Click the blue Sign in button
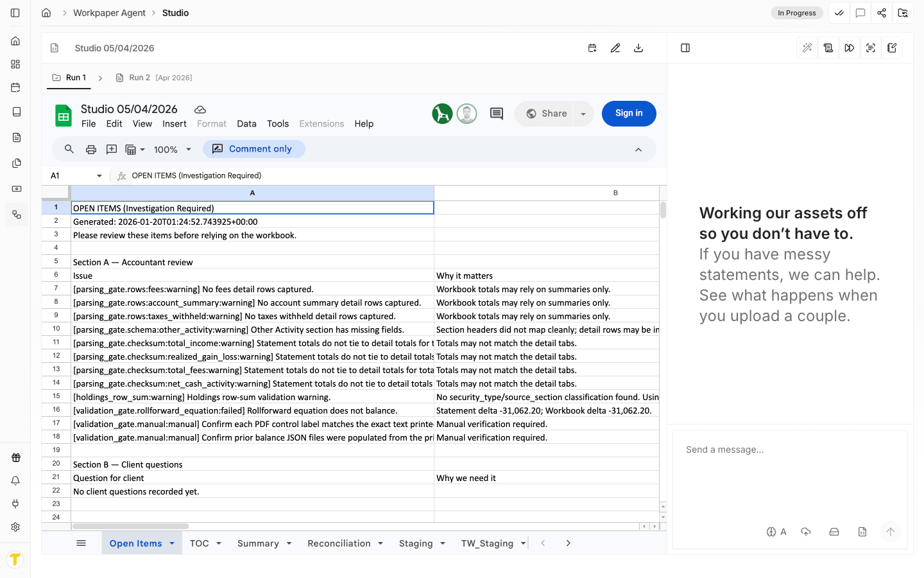The height and width of the screenshot is (578, 924). coord(629,114)
